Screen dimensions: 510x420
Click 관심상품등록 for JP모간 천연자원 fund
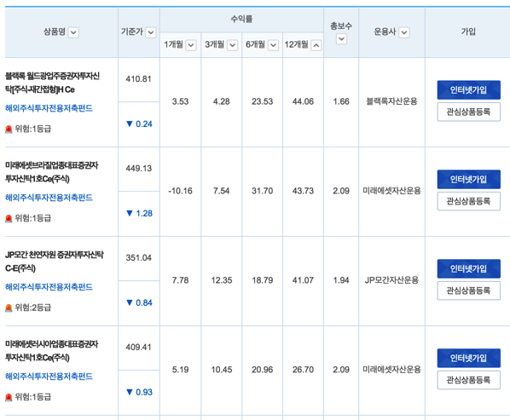point(469,291)
